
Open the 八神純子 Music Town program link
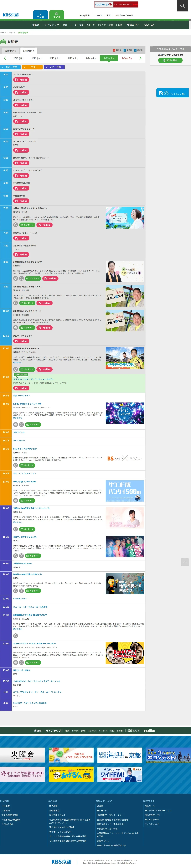(x=23, y=563)
